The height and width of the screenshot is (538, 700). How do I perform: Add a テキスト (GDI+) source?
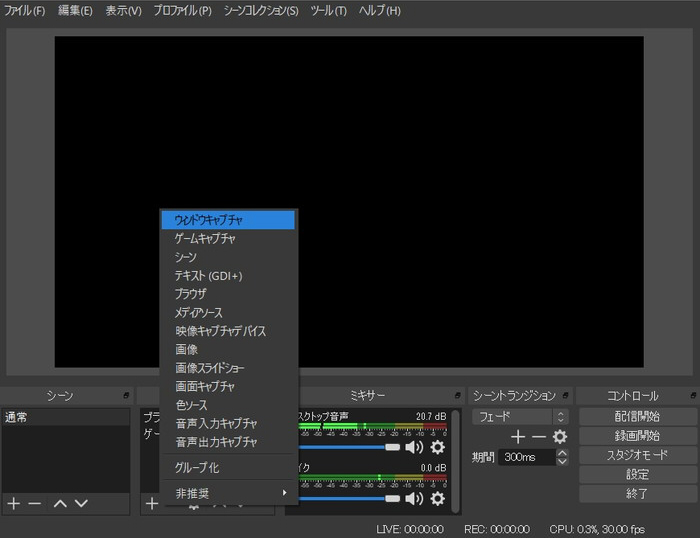click(x=228, y=276)
